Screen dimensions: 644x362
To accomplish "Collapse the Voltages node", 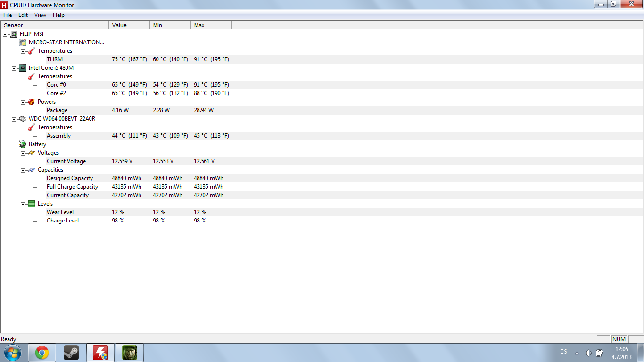I will (x=23, y=153).
